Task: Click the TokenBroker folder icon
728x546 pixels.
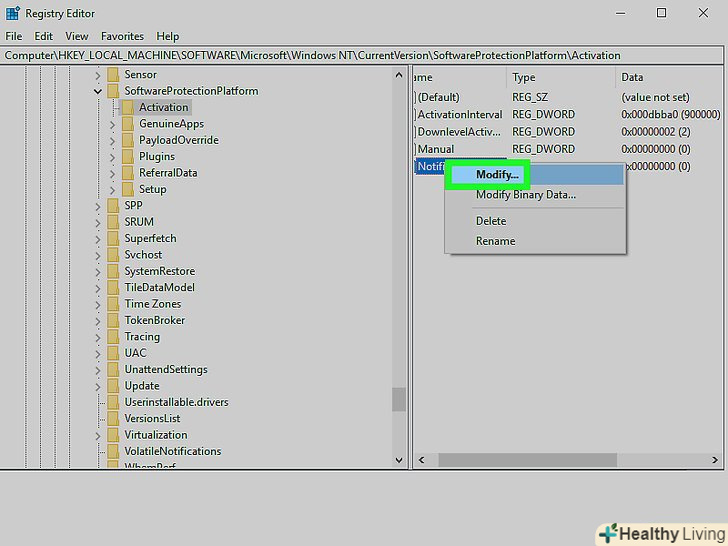Action: [113, 320]
